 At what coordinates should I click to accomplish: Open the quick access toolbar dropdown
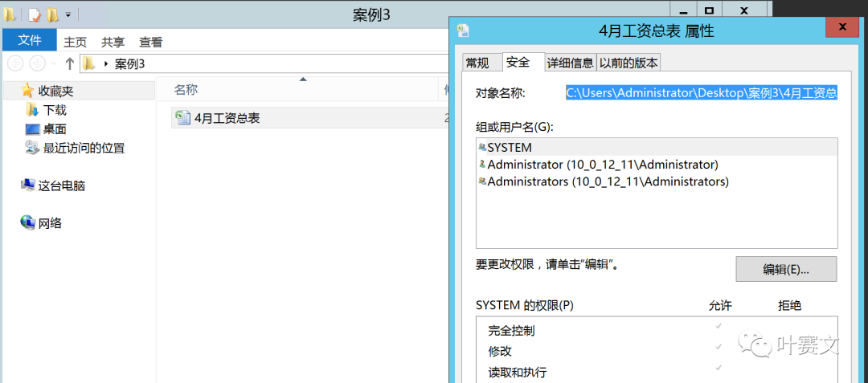click(x=68, y=15)
